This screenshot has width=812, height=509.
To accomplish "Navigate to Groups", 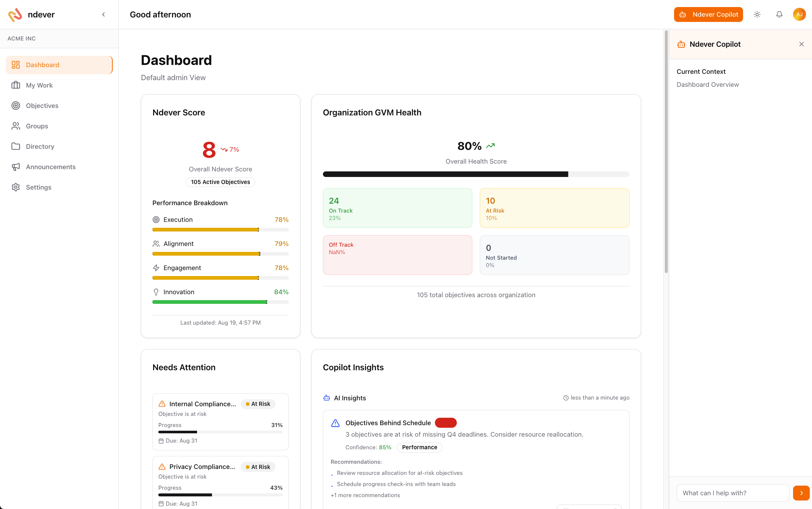I will tap(59, 126).
